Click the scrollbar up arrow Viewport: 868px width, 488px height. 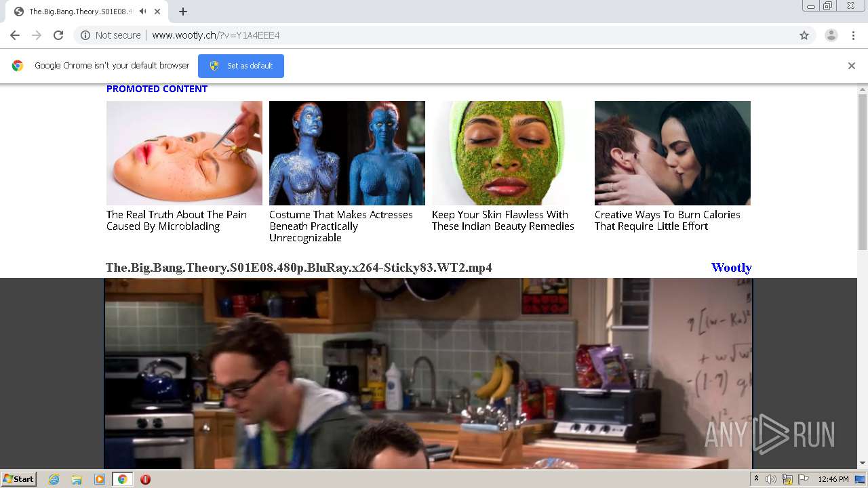coord(863,89)
